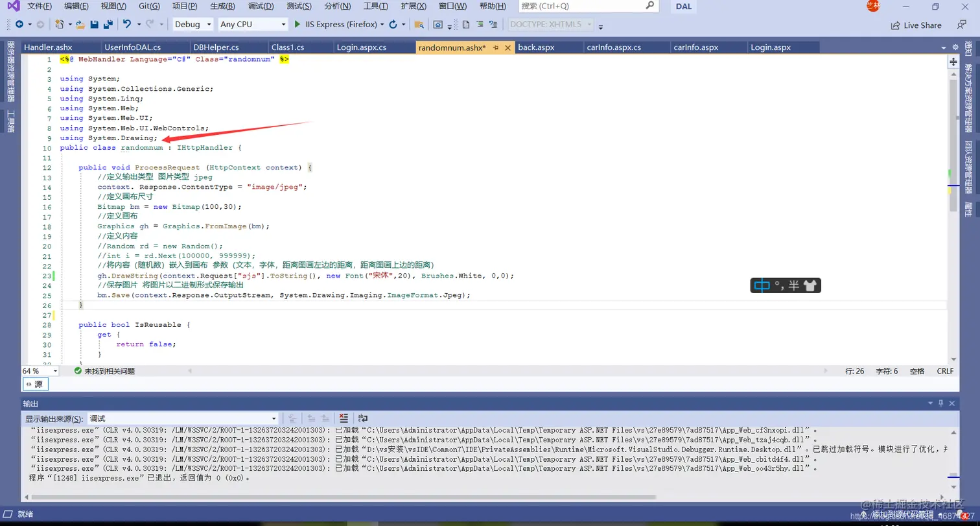This screenshot has height=526, width=980.
Task: Click the 源 source view button
Action: 35,385
